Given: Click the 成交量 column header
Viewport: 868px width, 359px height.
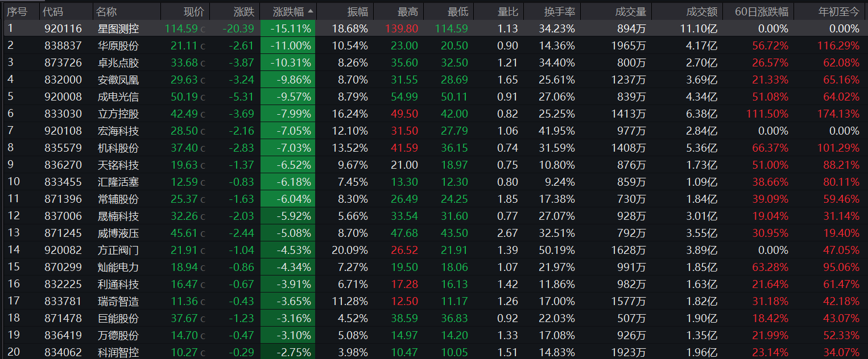Looking at the screenshot, I should click(x=631, y=11).
